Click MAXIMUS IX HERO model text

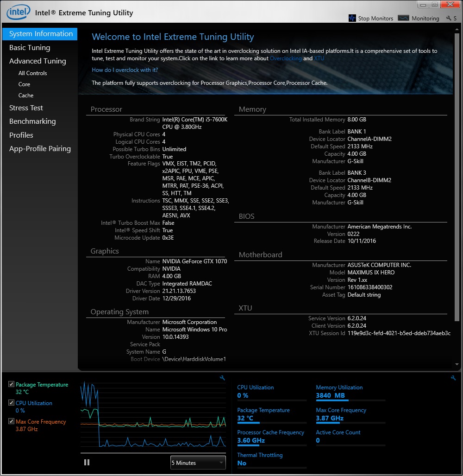coord(371,273)
